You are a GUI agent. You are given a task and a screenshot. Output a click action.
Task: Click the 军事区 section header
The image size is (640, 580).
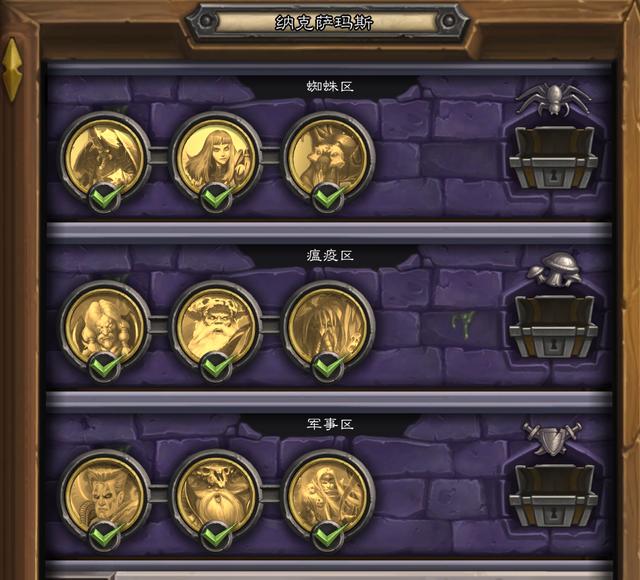click(x=330, y=424)
